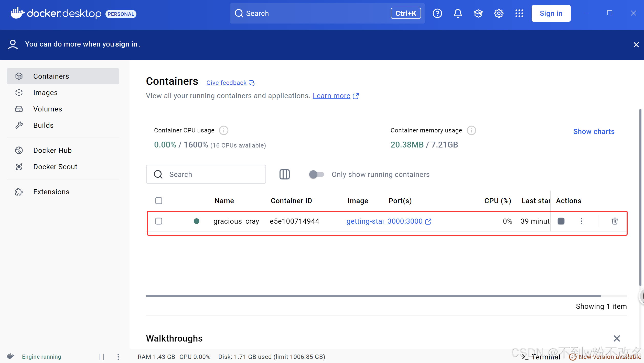Stop the gracious_cray container
The height and width of the screenshot is (363, 644).
[561, 221]
